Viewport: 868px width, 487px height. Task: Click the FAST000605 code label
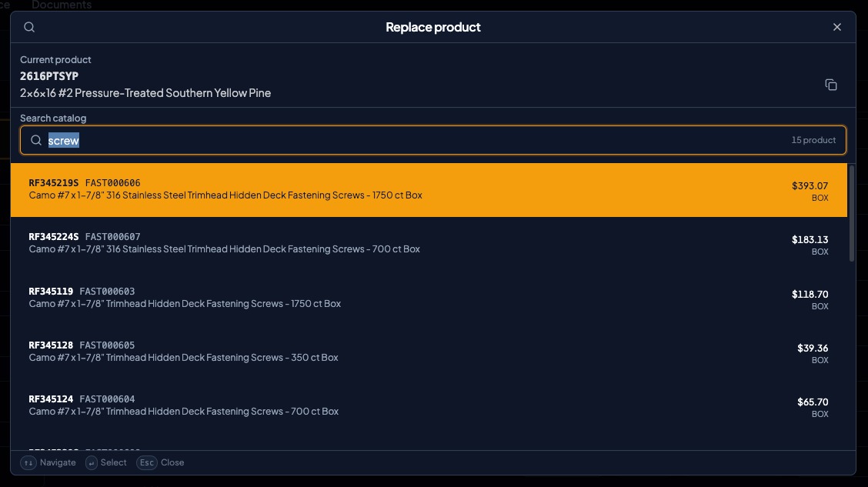[x=108, y=345]
